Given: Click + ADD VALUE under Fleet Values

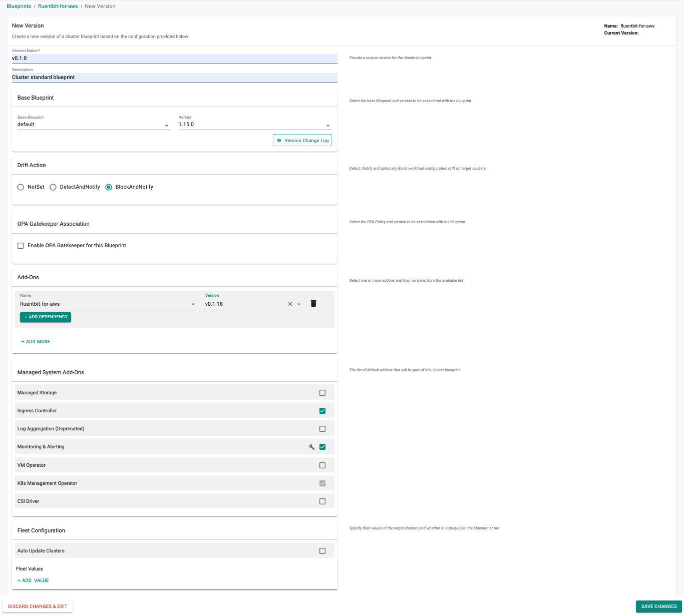Looking at the screenshot, I should click(x=33, y=580).
